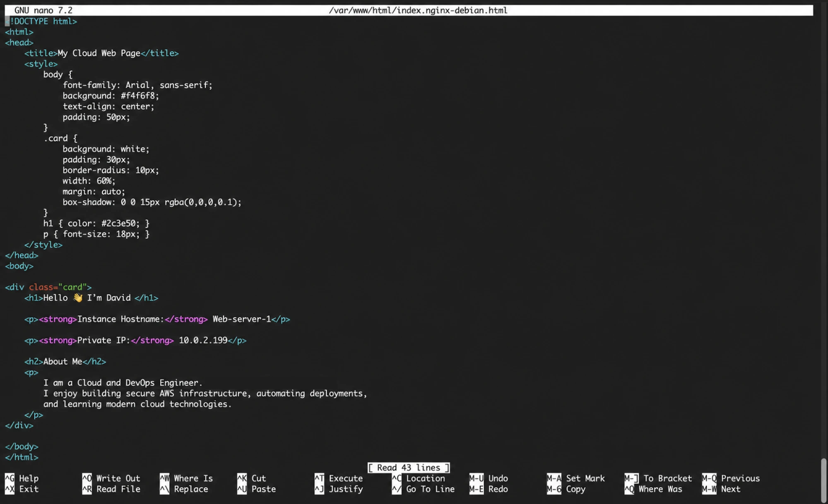Click the ^X Exit shortcut
The image size is (828, 504).
pos(22,489)
